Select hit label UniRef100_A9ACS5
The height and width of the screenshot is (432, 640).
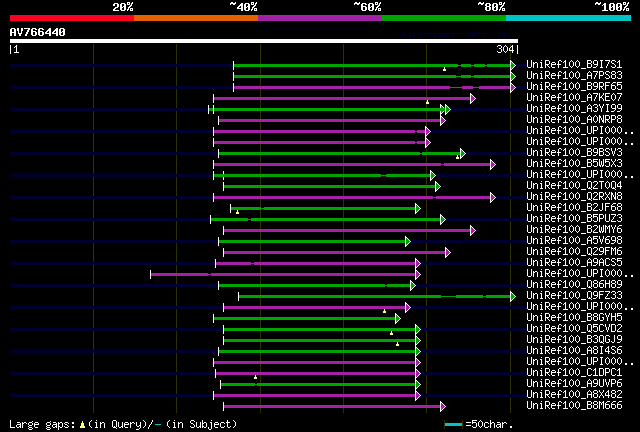click(574, 263)
